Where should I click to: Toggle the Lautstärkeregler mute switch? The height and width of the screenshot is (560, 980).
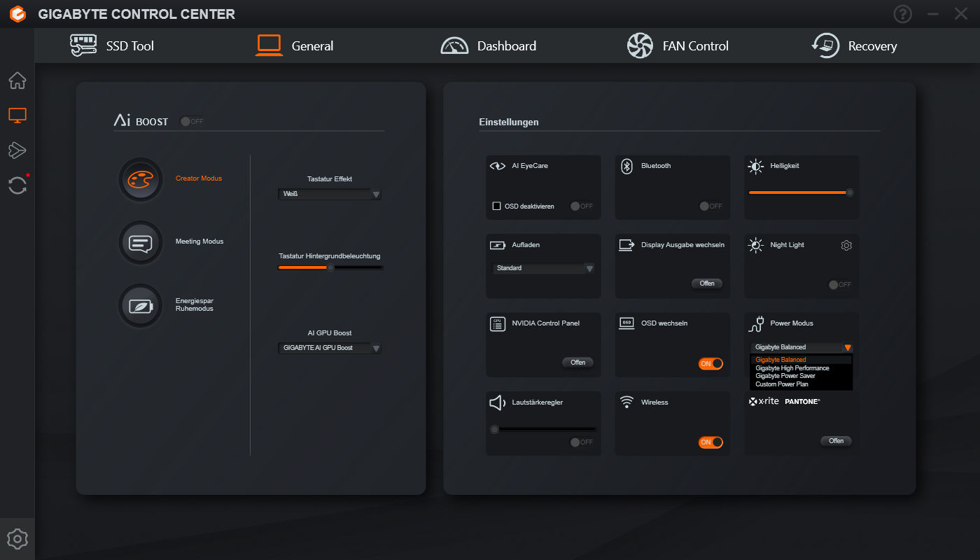click(x=582, y=442)
